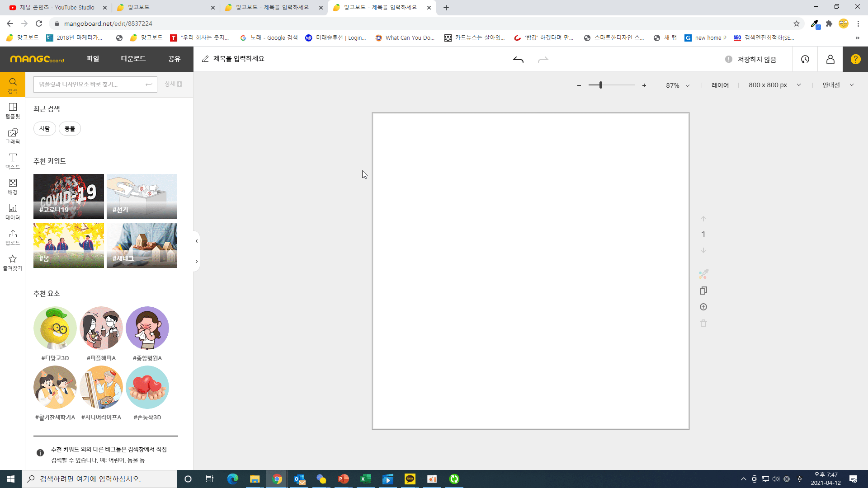Viewport: 868px width, 488px height.
Task: Open the Upload panel icon
Action: pos(13,237)
